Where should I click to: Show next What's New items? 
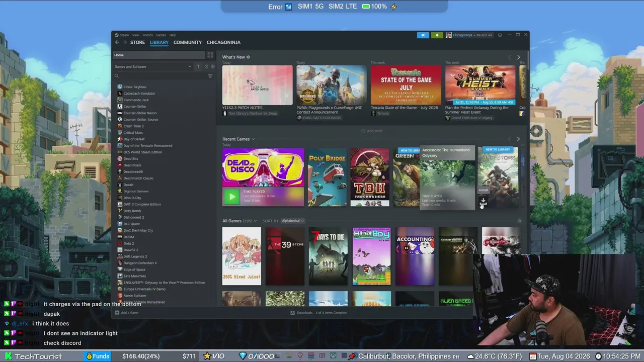518,57
